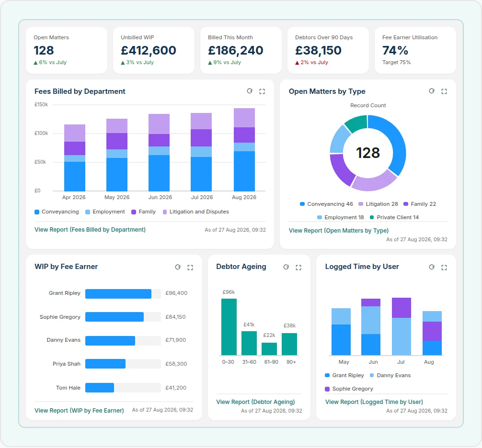Viewport: 482px width, 448px height.
Task: Click the '2% vs July' red indicator
Action: point(311,62)
